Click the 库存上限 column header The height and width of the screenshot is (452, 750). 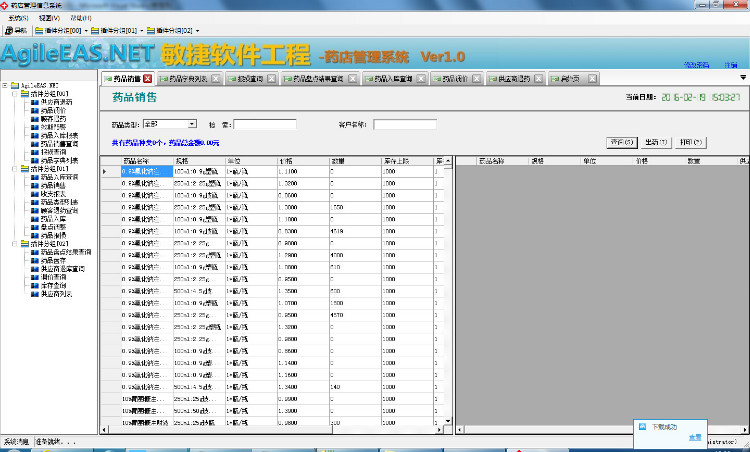(408, 161)
